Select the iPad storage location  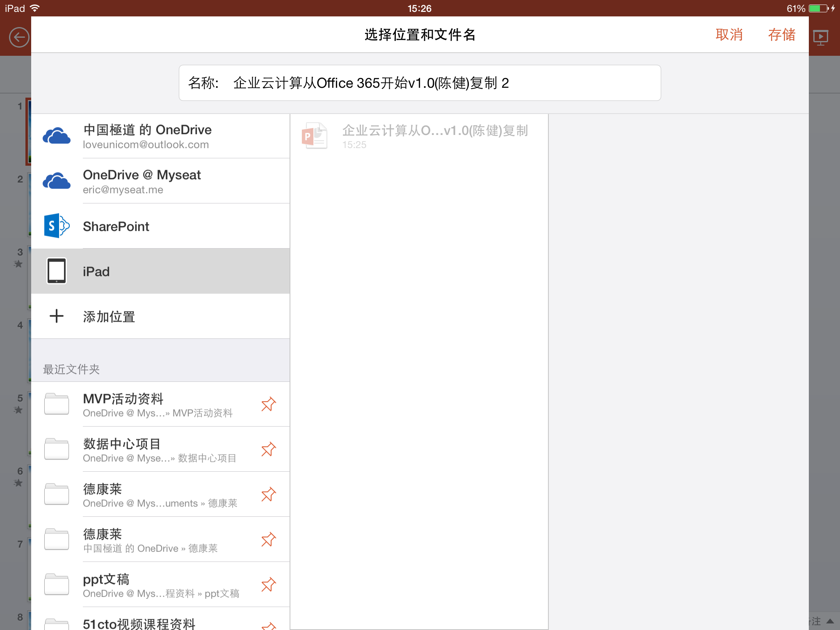(x=160, y=271)
